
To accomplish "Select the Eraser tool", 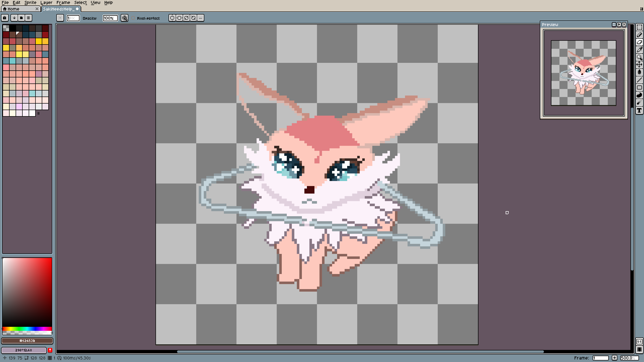I will pyautogui.click(x=639, y=42).
